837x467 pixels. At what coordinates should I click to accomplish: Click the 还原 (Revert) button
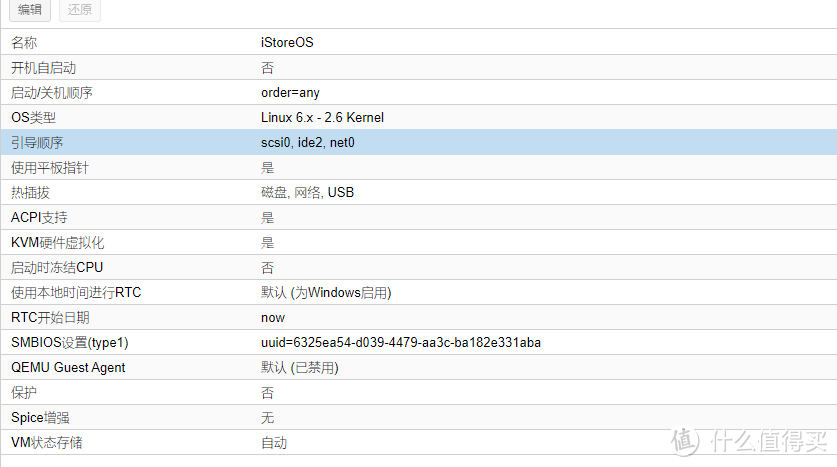(x=80, y=10)
